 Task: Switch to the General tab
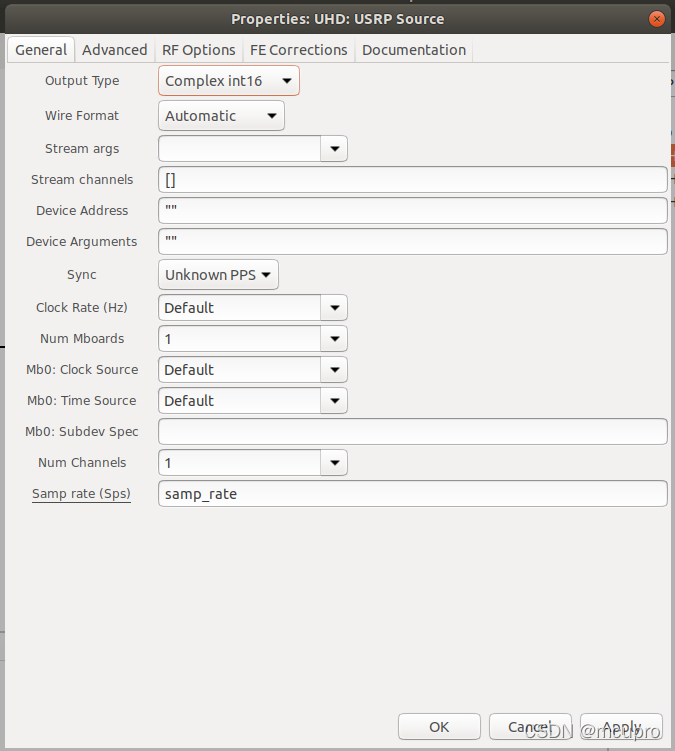tap(41, 50)
